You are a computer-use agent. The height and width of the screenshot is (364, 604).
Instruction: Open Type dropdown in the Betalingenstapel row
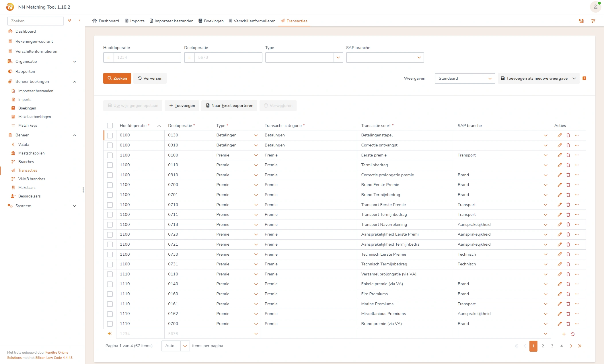coord(256,135)
